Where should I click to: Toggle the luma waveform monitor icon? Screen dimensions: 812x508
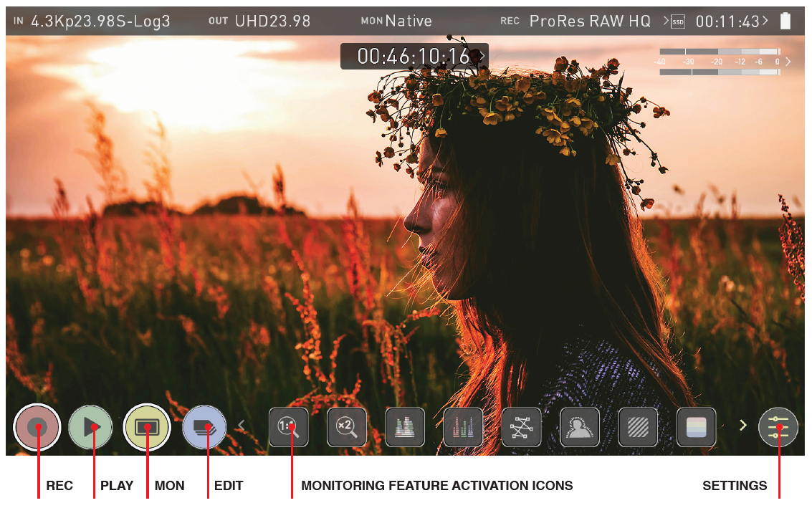pyautogui.click(x=405, y=427)
